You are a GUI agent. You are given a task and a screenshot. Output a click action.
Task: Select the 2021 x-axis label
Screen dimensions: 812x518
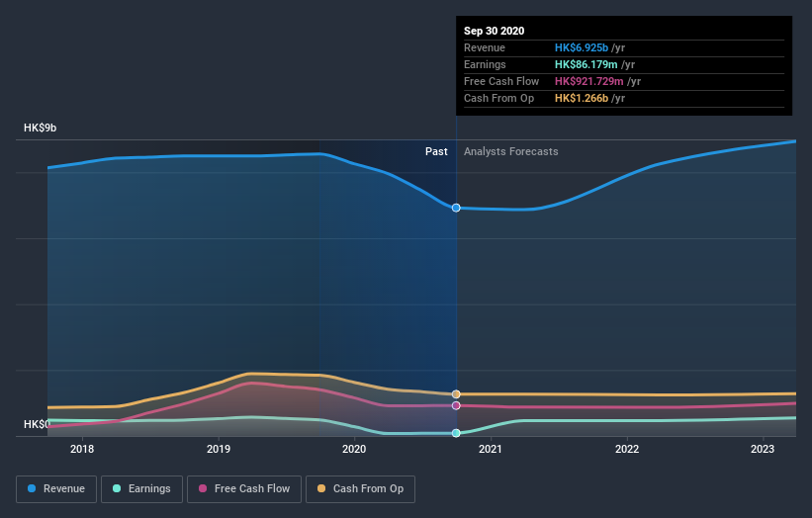pos(491,449)
